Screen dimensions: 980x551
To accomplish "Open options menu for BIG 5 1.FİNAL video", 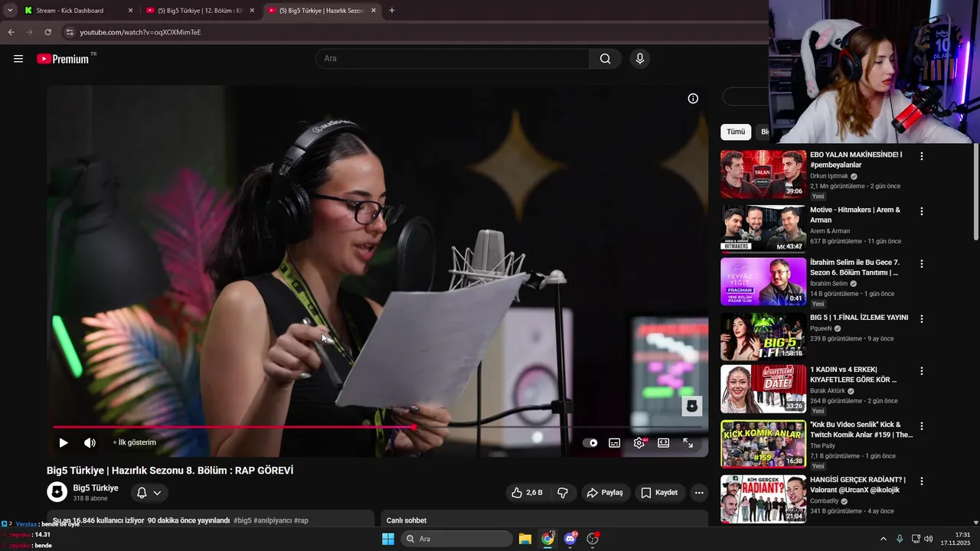I will pos(922,318).
